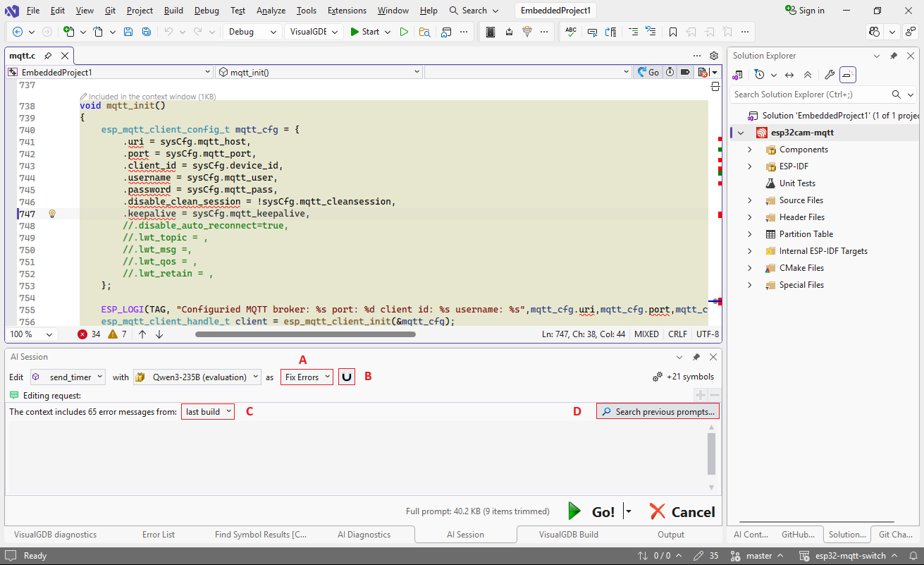Open the Qwen3-235B model dropdown
Image resolution: width=924 pixels, height=565 pixels.
point(197,377)
